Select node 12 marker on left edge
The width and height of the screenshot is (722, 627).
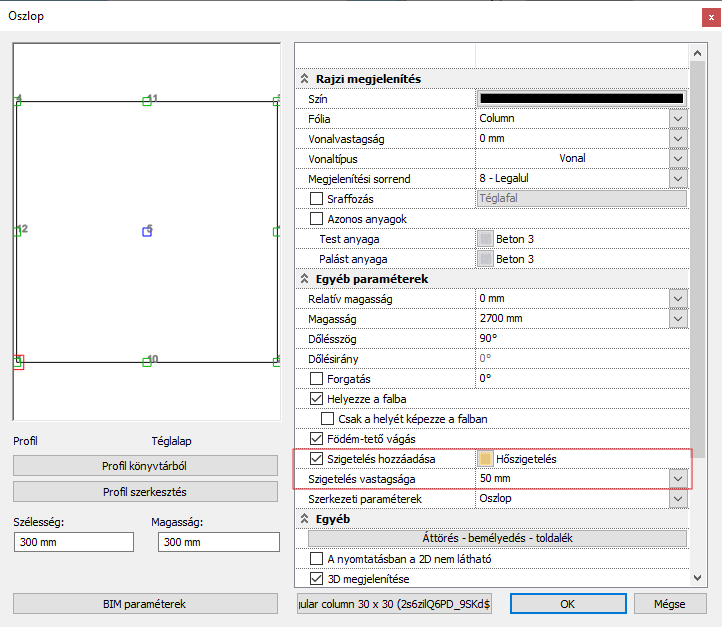[x=17, y=231]
